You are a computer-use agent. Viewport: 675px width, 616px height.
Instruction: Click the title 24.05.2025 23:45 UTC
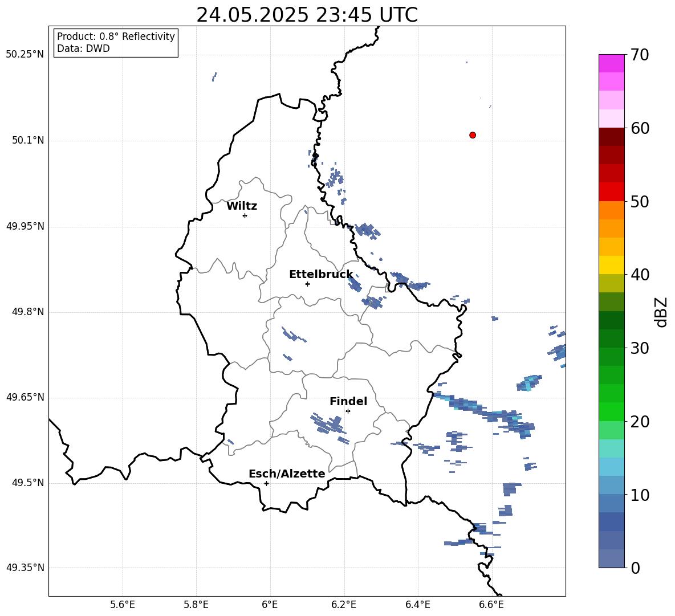pyautogui.click(x=307, y=15)
